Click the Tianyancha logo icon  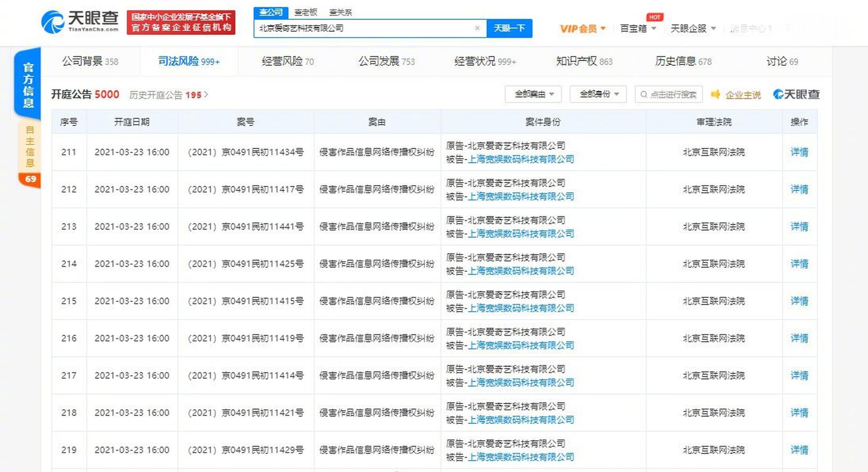tap(54, 21)
